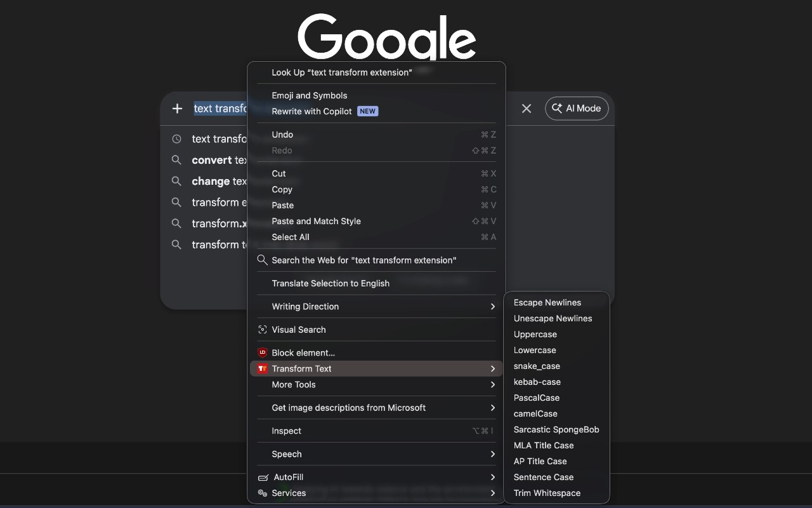812x508 pixels.
Task: Expand the AutoFill submenu arrow
Action: 493,478
